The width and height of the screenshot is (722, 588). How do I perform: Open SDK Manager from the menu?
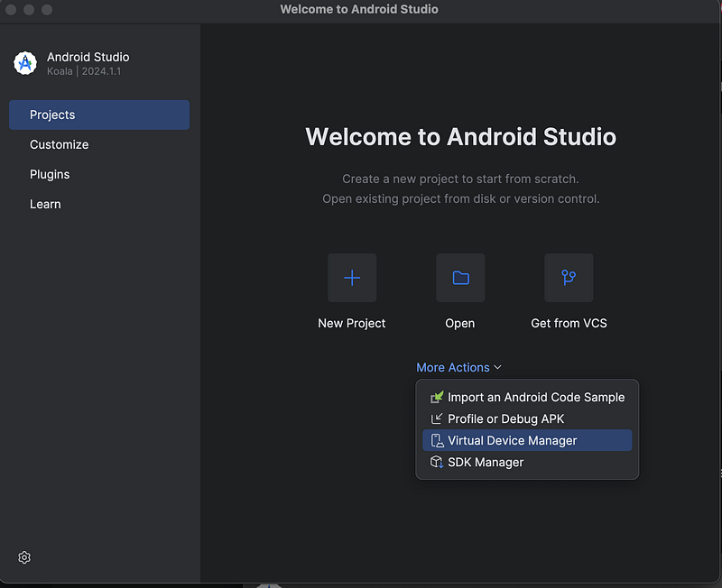pyautogui.click(x=527, y=462)
